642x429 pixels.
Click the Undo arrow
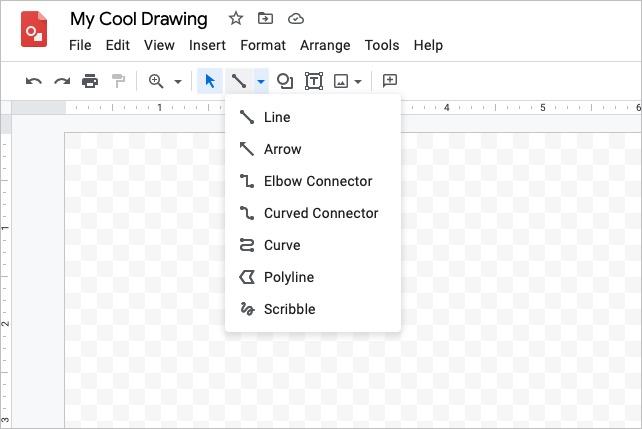coord(34,81)
